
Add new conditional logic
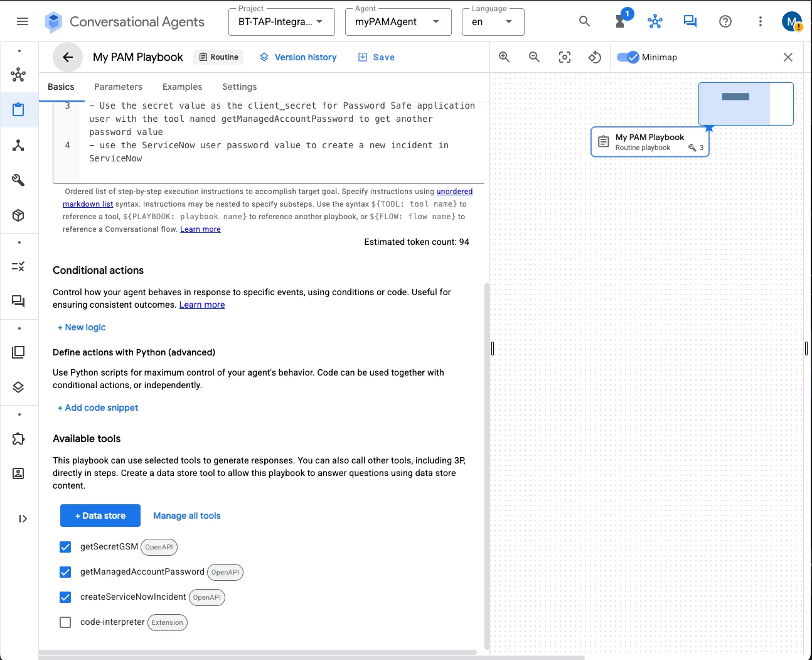[82, 327]
